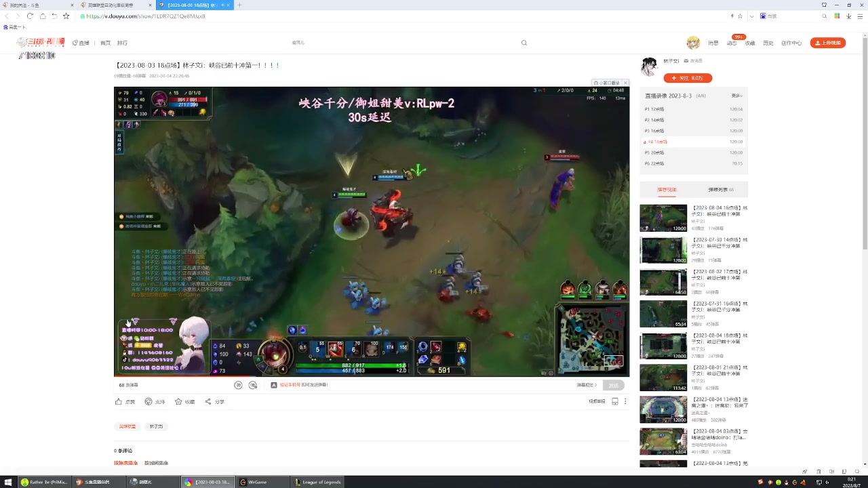The height and width of the screenshot is (488, 868).
Task: Open 消息 messages in the header
Action: click(x=713, y=43)
